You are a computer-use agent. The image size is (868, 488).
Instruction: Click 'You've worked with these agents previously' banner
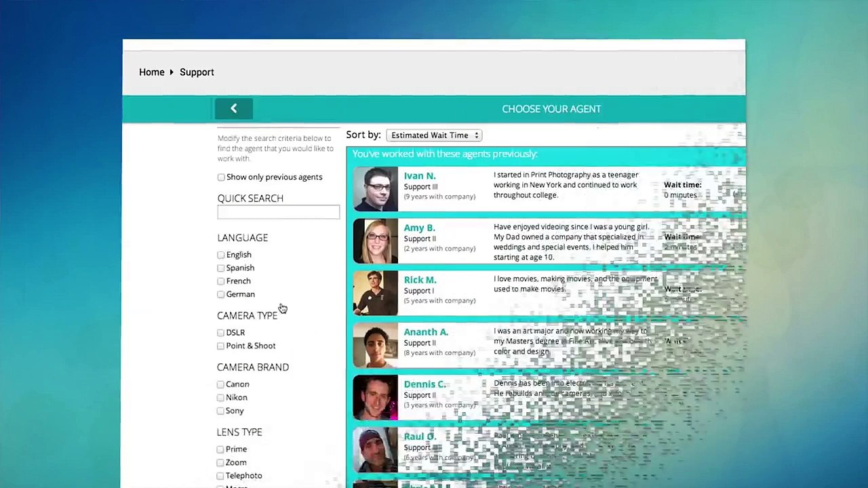445,154
